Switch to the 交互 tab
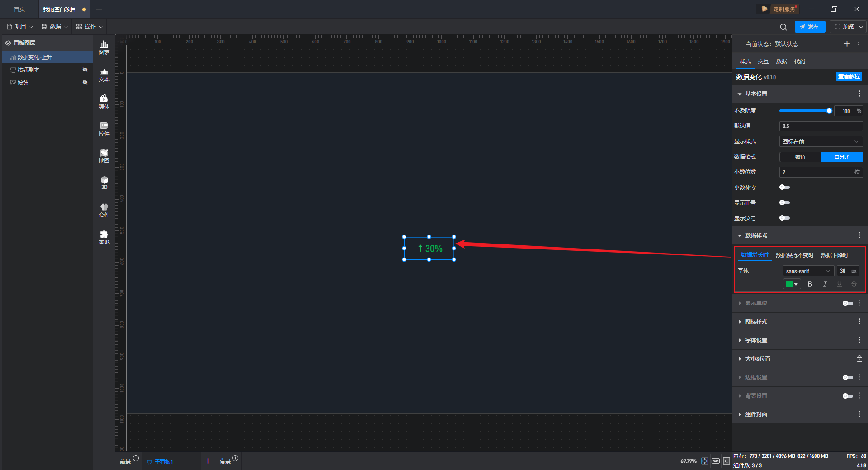Image resolution: width=868 pixels, height=470 pixels. [763, 61]
